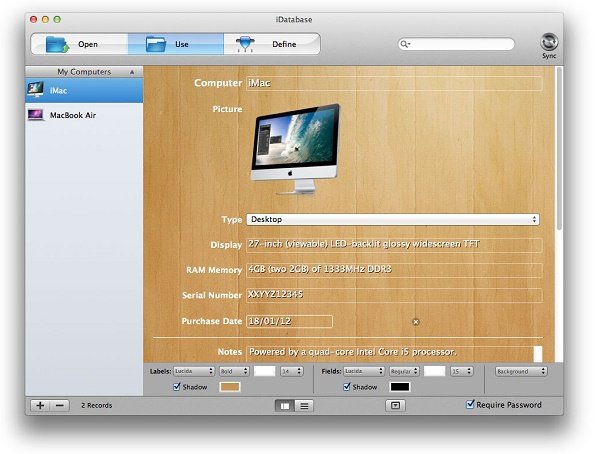Toggle the Labels Shadow checkbox

click(176, 387)
